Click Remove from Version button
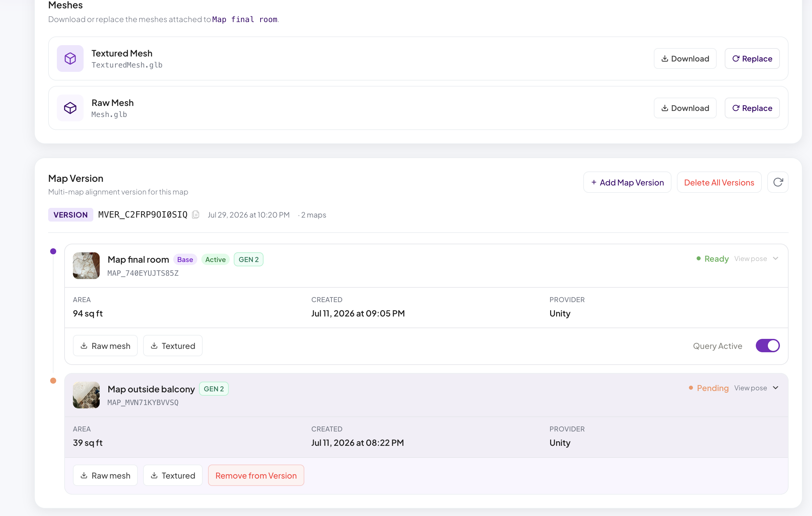The image size is (812, 516). coord(256,475)
